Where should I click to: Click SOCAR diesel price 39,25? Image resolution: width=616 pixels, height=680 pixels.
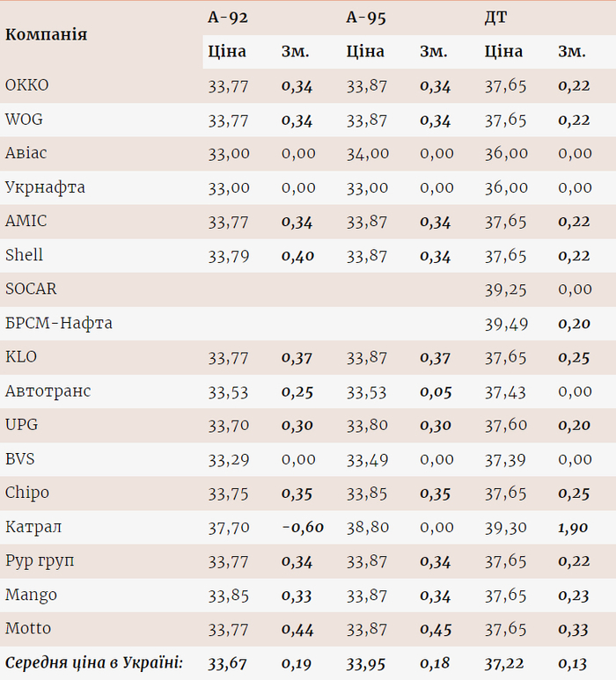click(x=506, y=289)
